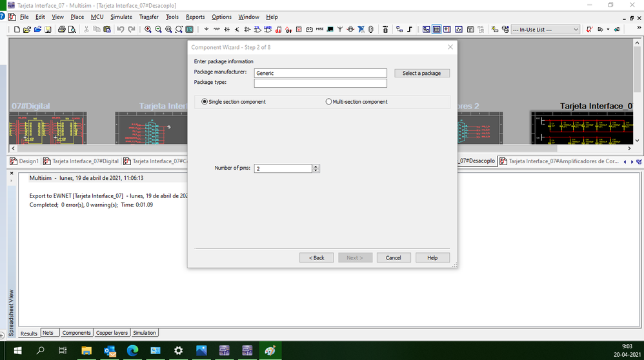644x360 pixels.
Task: Open the Simulate menu
Action: point(121,17)
